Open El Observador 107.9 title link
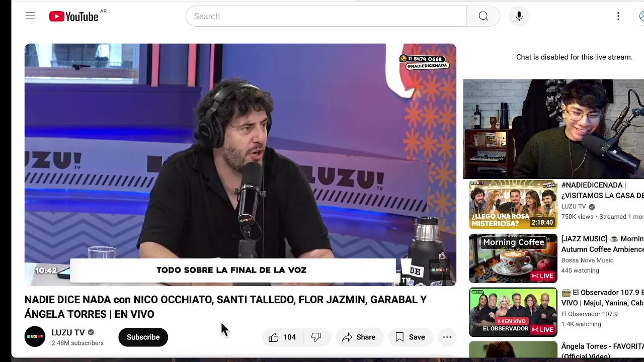 tap(602, 298)
